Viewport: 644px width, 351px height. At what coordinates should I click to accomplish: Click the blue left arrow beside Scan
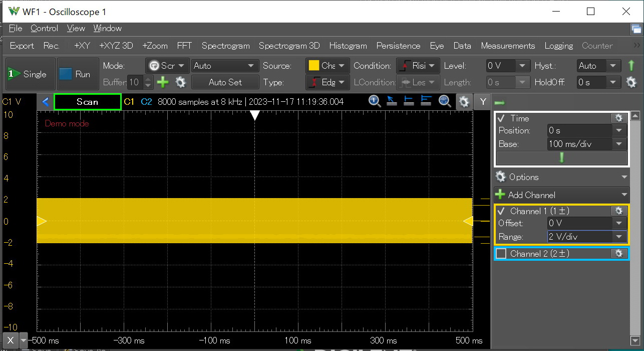point(46,102)
